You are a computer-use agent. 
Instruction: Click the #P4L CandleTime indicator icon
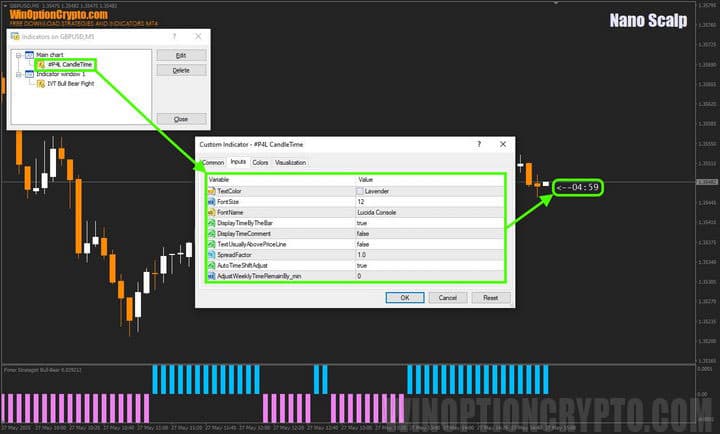[x=40, y=64]
